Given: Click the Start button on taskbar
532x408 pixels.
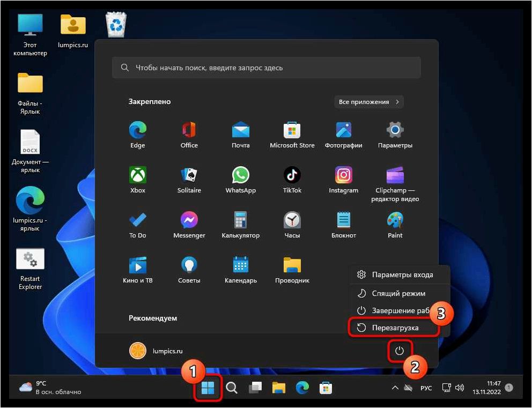Looking at the screenshot, I should 208,387.
